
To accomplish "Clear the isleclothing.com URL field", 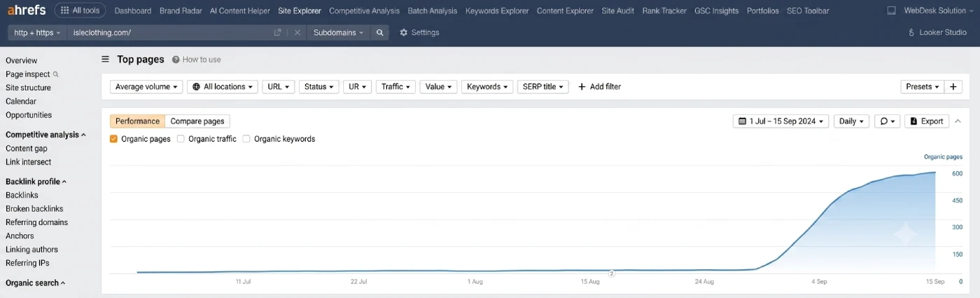I will pos(297,32).
